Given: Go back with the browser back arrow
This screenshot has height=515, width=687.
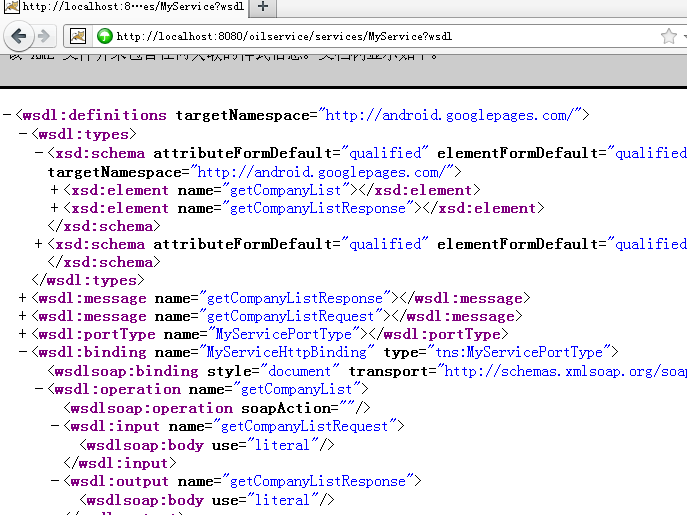Looking at the screenshot, I should coord(18,36).
